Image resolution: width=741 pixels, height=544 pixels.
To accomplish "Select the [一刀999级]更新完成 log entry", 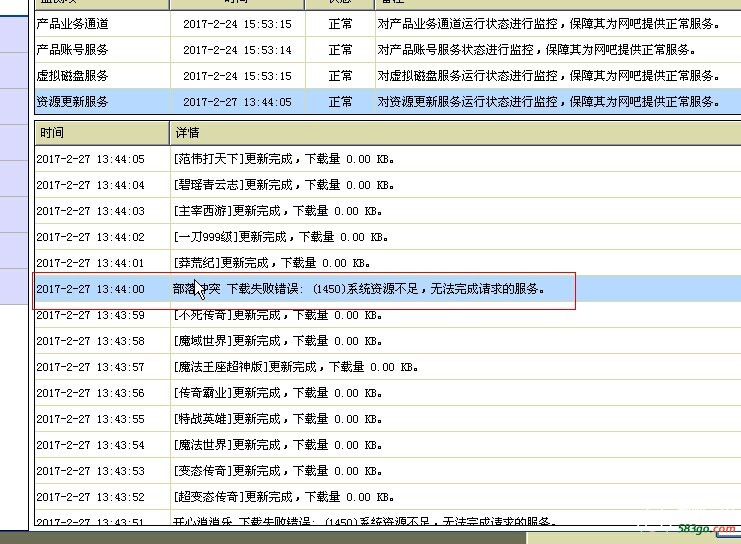I will coord(281,237).
